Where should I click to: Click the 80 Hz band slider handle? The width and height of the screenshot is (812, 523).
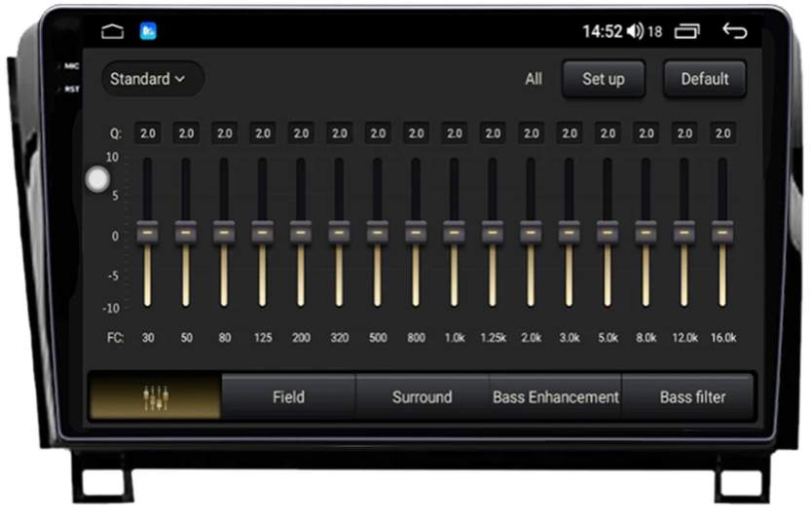click(224, 233)
